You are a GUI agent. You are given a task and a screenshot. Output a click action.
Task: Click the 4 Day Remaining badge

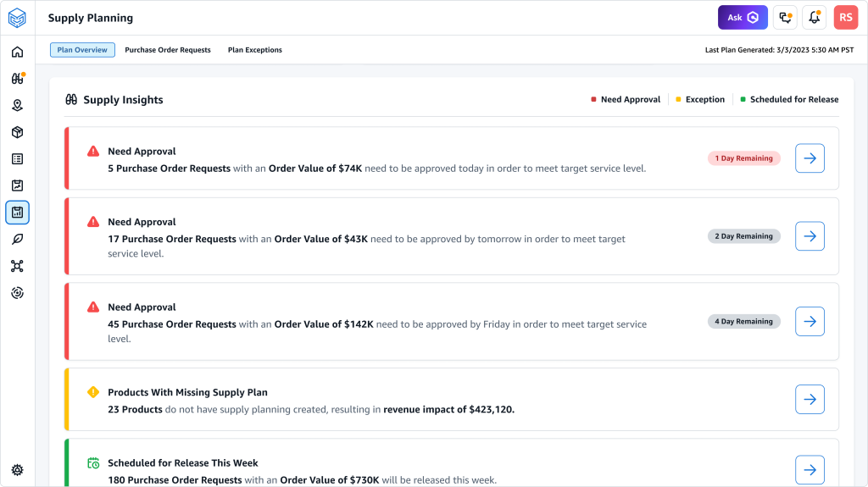pyautogui.click(x=744, y=322)
